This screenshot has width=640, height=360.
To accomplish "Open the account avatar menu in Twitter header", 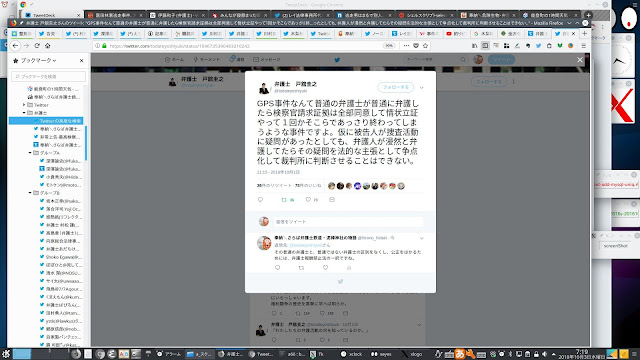I will coord(478,60).
